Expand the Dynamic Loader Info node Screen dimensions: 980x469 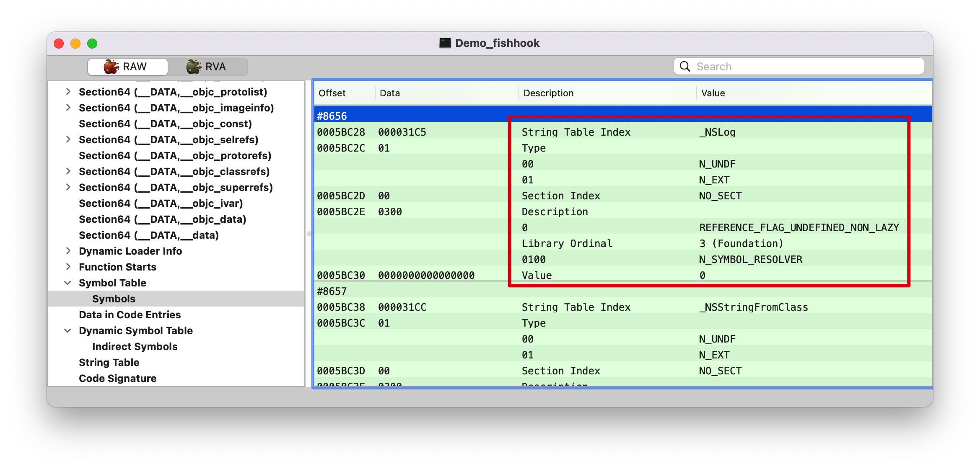(68, 251)
